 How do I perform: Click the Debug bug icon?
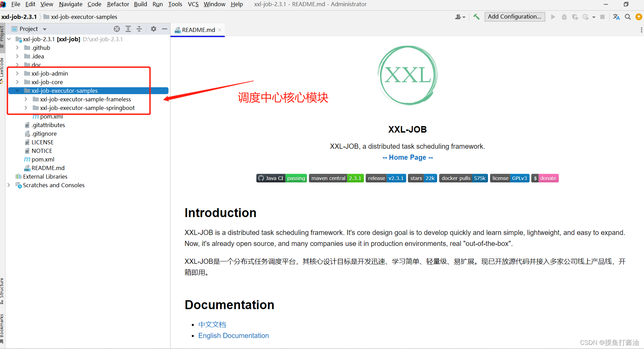click(564, 17)
